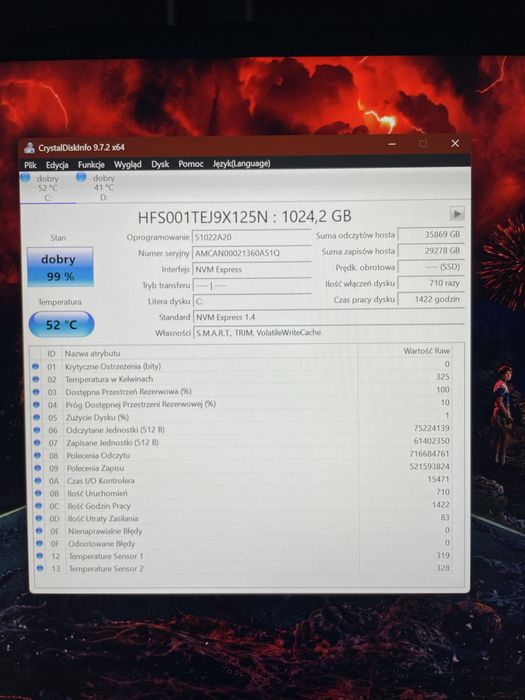Open the Edycja menu
The width and height of the screenshot is (525, 700).
coord(57,165)
